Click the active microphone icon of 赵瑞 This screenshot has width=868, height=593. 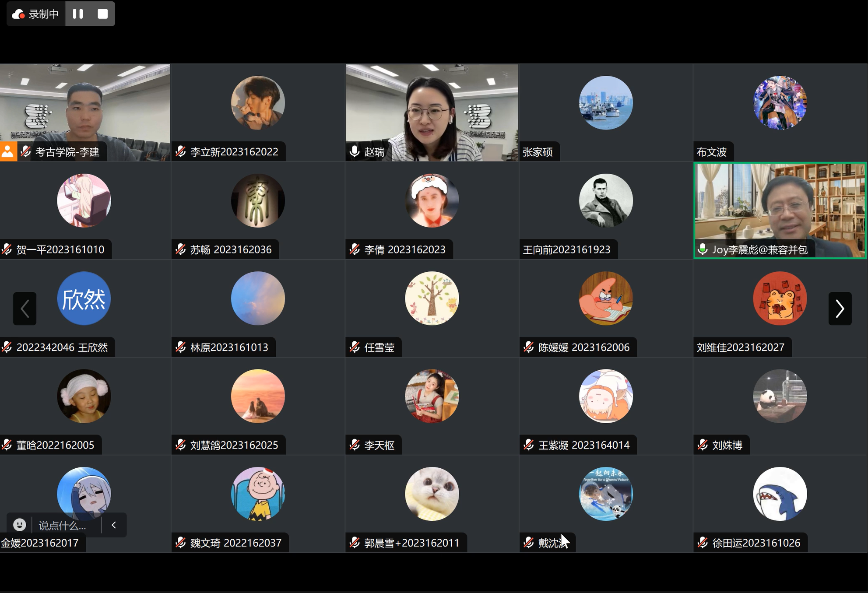tap(355, 151)
